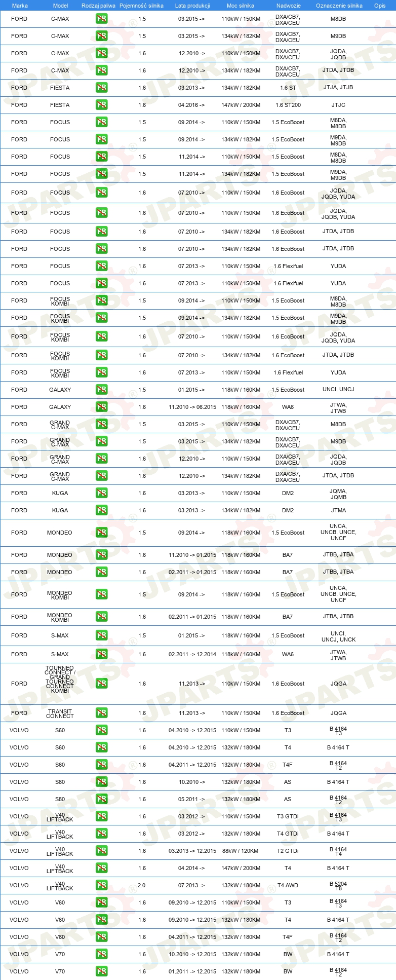Click the PB fuel icon for Fiesta 1.6 ST

pos(101,88)
